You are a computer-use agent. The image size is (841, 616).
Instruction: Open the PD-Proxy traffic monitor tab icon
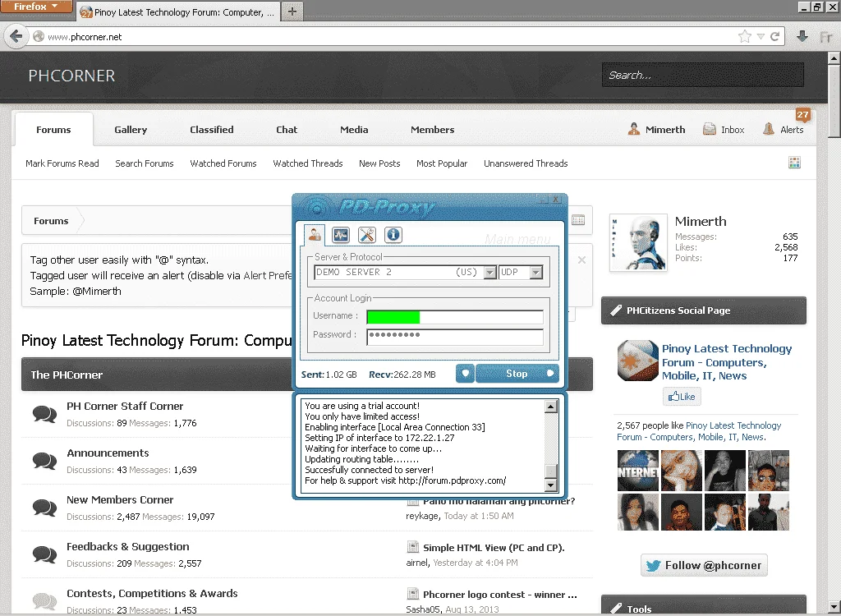tap(341, 234)
